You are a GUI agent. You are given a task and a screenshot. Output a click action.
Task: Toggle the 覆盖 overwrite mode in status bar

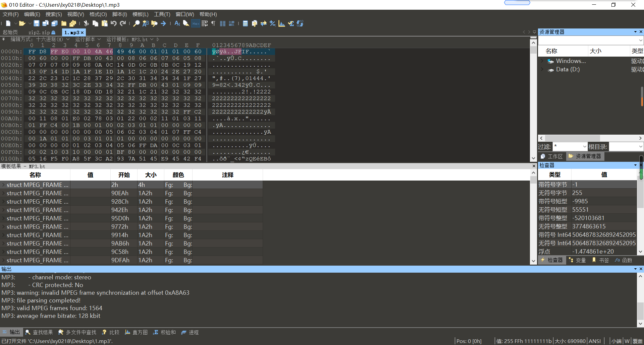[x=637, y=341]
